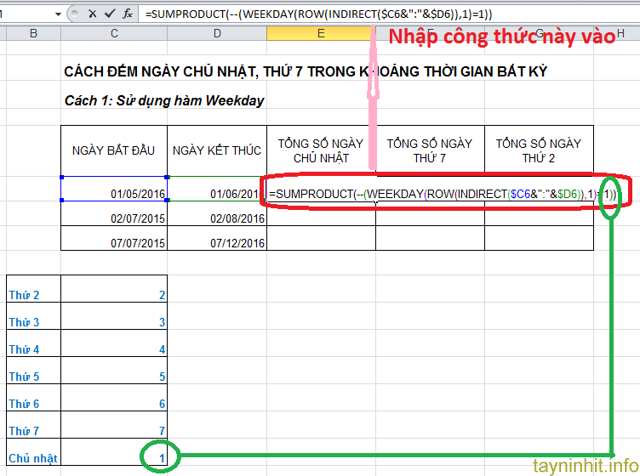Click the start date cell 01/05/2016
This screenshot has width=640, height=476.
(113, 191)
